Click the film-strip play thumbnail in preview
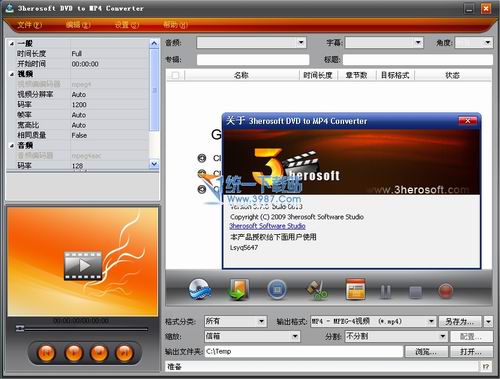Screen dimensions: 500x379 [x=83, y=266]
